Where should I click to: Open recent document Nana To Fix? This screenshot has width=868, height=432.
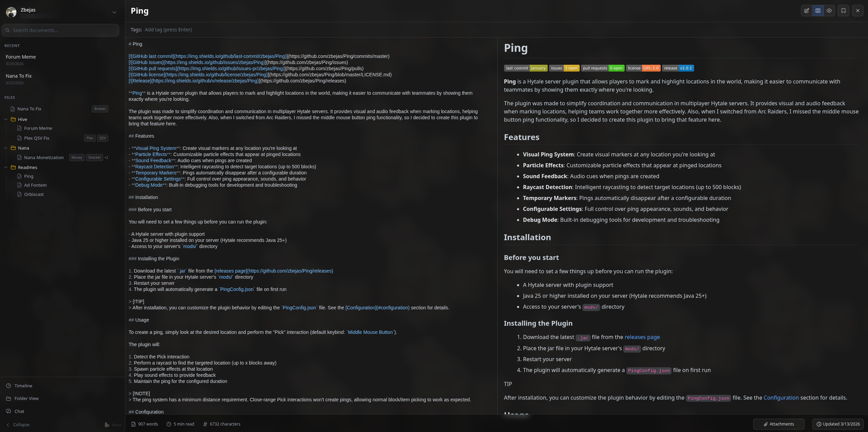pos(19,76)
